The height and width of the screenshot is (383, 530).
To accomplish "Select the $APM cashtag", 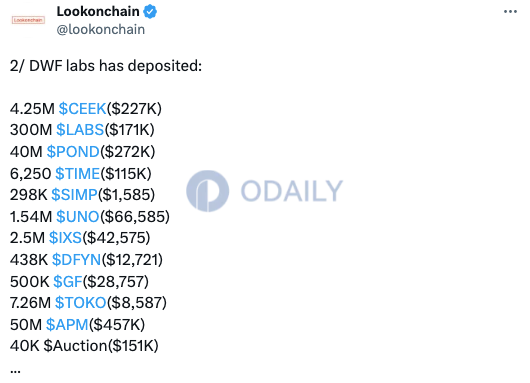I will click(x=67, y=325).
